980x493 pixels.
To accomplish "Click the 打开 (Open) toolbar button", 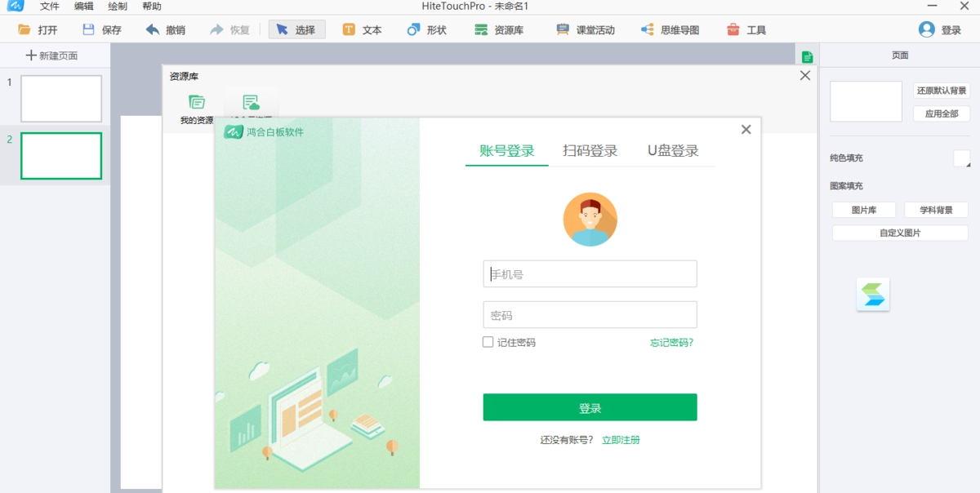I will click(x=38, y=30).
